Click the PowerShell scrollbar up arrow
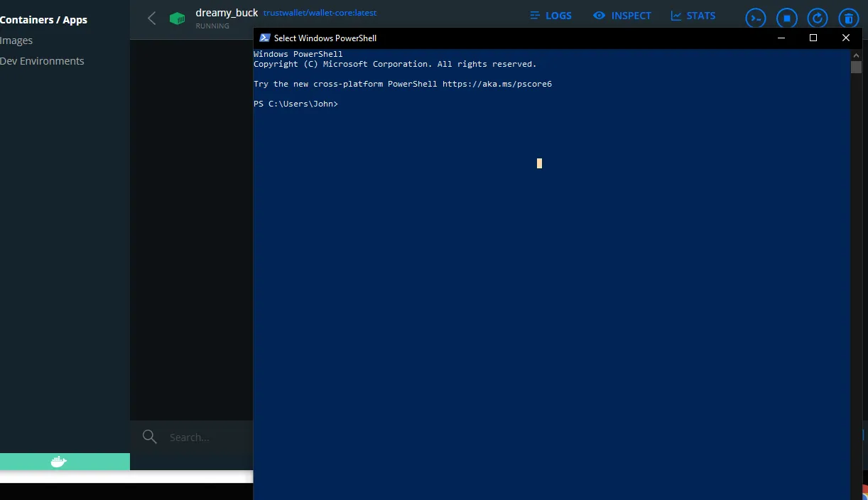Image resolution: width=868 pixels, height=500 pixels. click(x=856, y=55)
